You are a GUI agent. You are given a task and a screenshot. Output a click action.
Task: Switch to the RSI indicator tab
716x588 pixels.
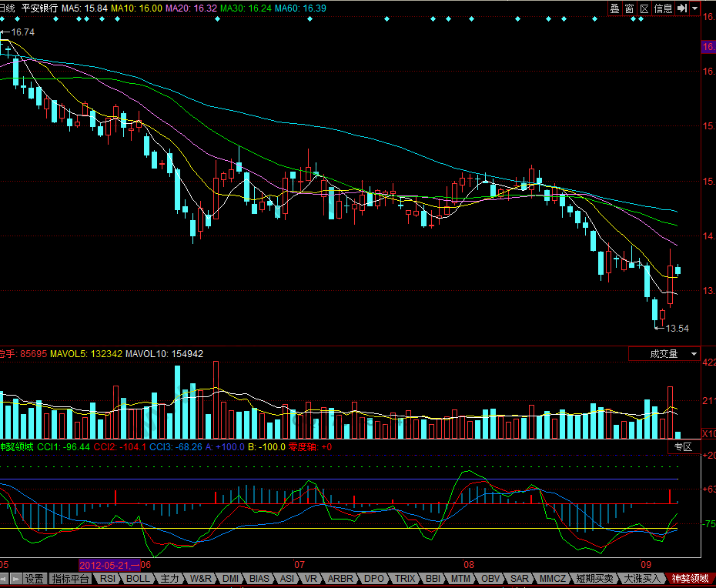[x=108, y=579]
